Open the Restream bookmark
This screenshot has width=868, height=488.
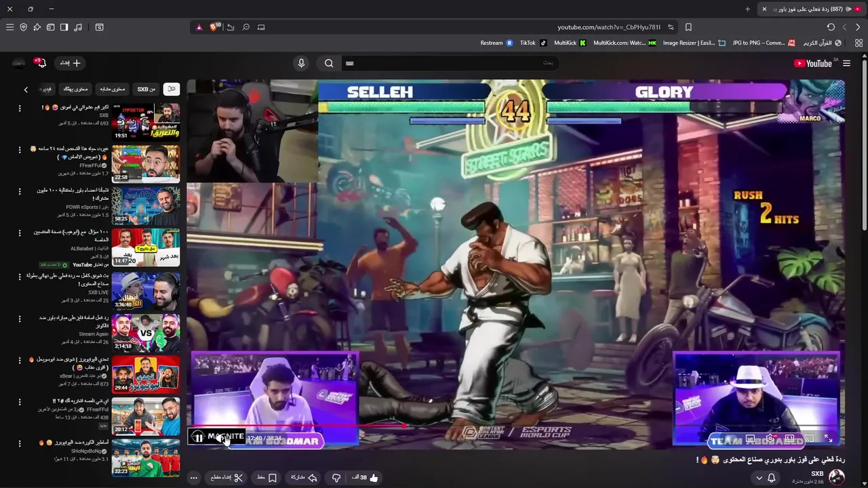click(496, 43)
